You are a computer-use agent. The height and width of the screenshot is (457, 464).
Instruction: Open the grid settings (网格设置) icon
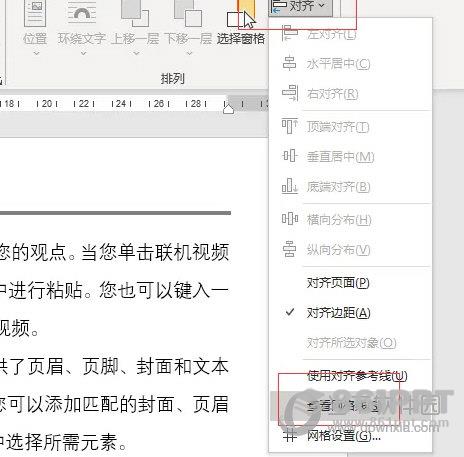[289, 435]
